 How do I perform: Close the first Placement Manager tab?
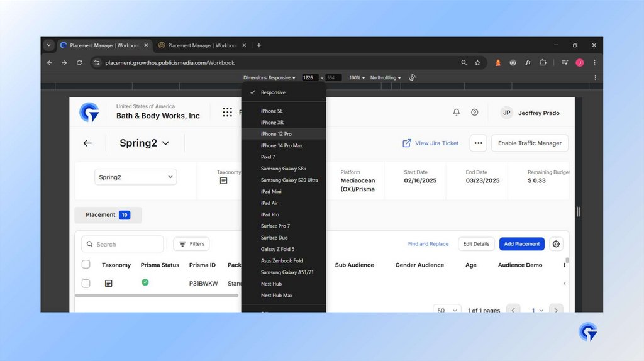[146, 45]
